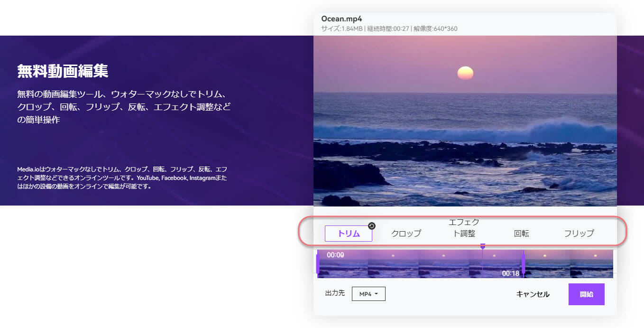Click the キャンセル button
Image resolution: width=644 pixels, height=328 pixels.
[x=533, y=294]
